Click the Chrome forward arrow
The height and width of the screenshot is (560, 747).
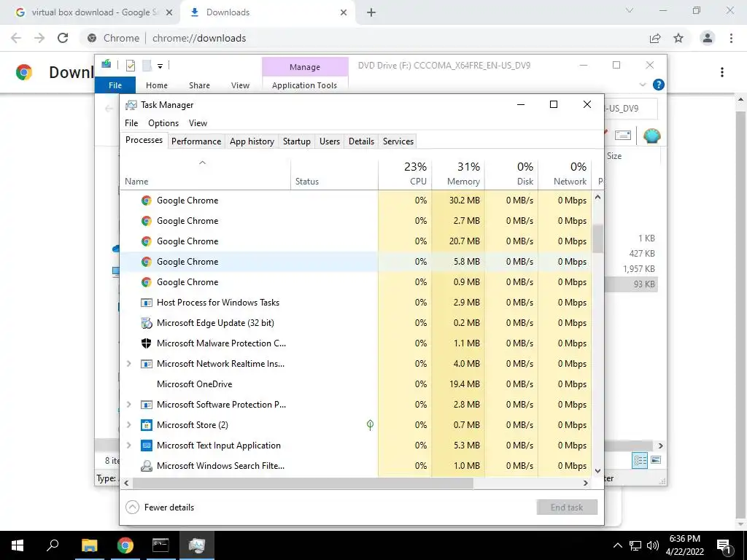[39, 38]
